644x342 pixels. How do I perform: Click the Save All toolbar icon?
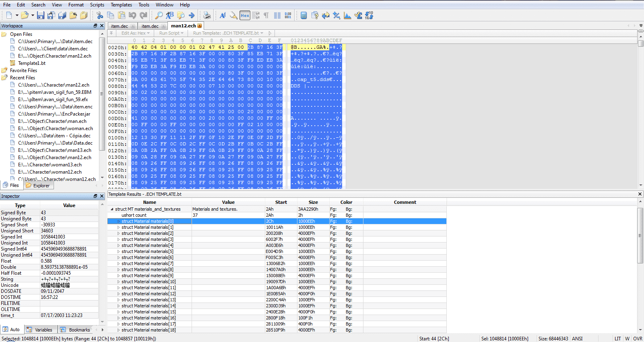pyautogui.click(x=62, y=15)
